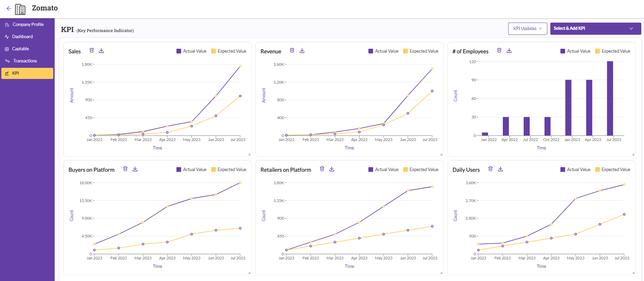The width and height of the screenshot is (644, 281).
Task: Expand the Select & Add KPI dropdown
Action: pos(595,29)
